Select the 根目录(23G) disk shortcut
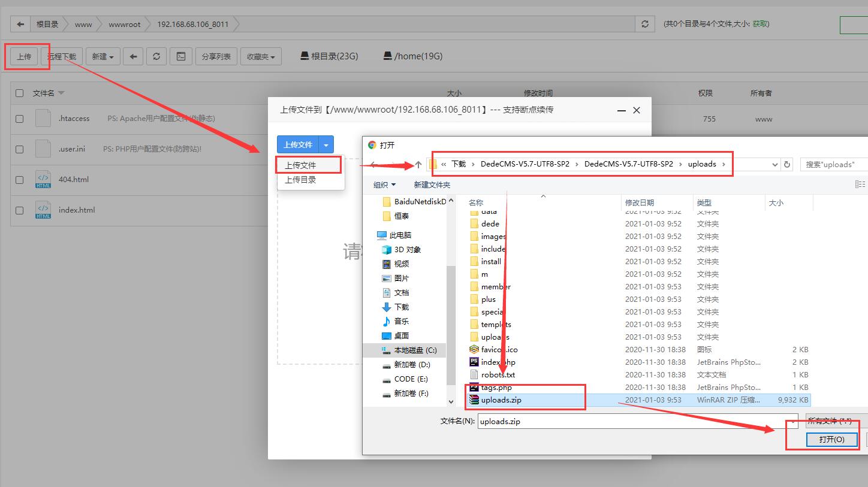This screenshot has width=868, height=487. point(328,56)
